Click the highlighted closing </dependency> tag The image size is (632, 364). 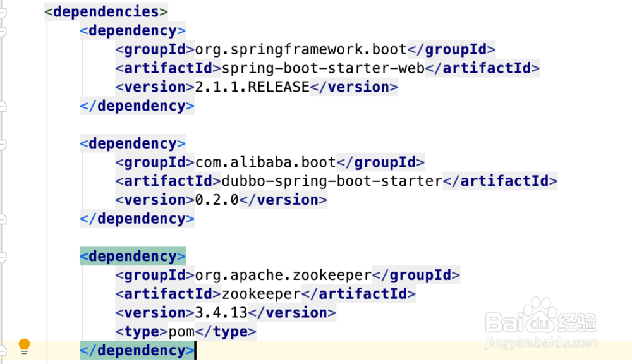(x=137, y=350)
